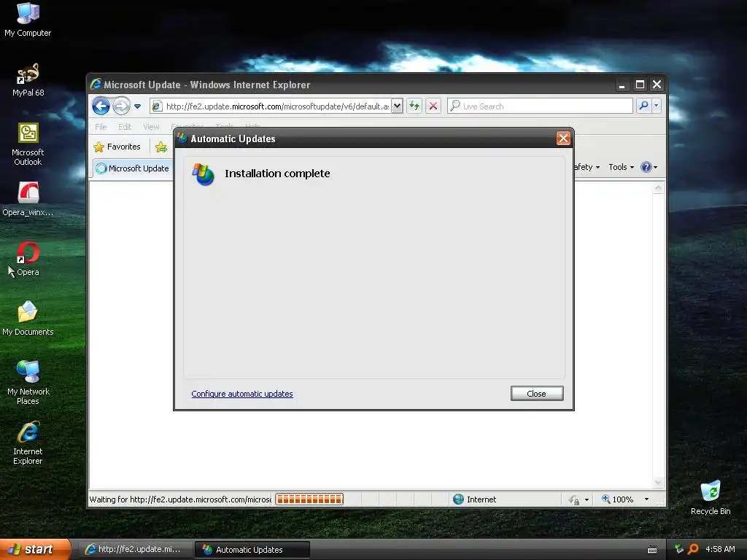Open the My Documents folder icon
The height and width of the screenshot is (560, 747).
pos(28,318)
